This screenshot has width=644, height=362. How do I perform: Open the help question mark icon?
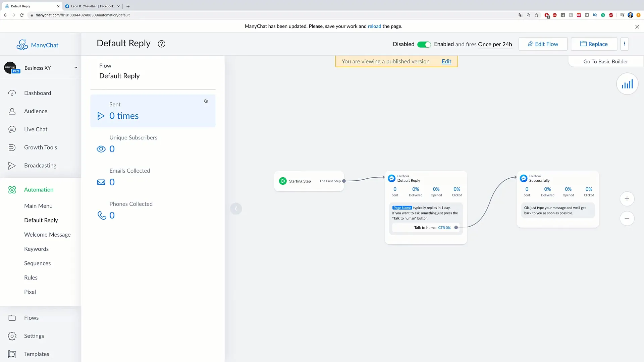tap(161, 44)
